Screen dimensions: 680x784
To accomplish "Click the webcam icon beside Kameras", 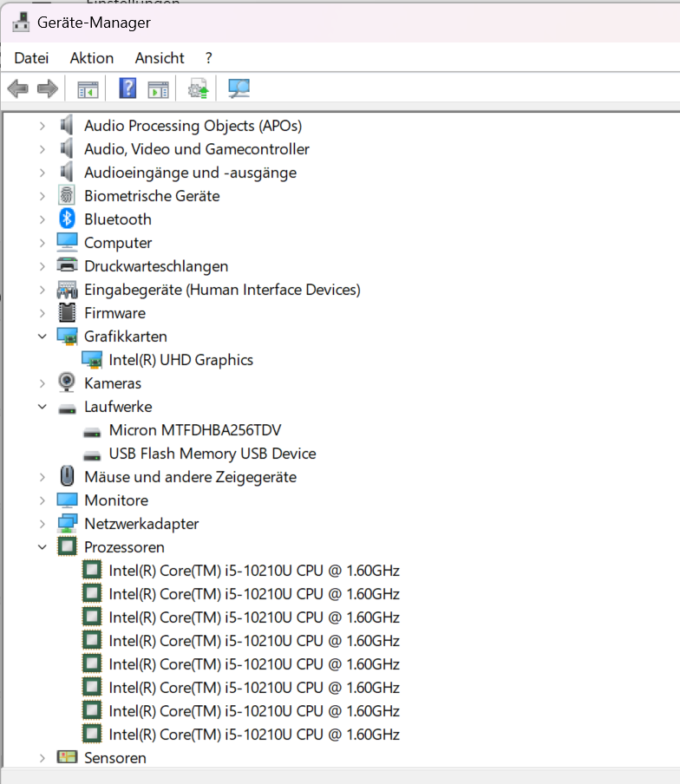I will [67, 382].
